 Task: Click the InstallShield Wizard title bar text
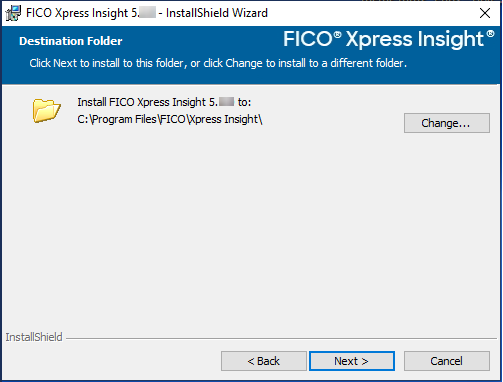click(147, 13)
